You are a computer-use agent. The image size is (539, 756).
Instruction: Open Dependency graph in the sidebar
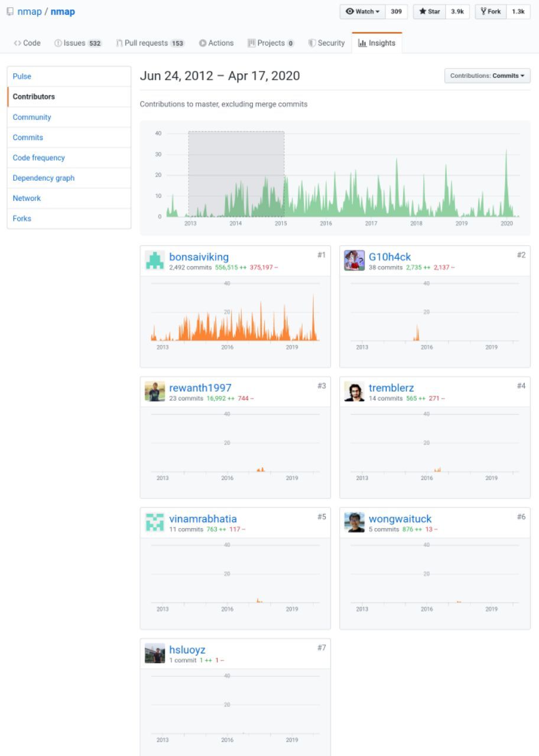(69, 178)
